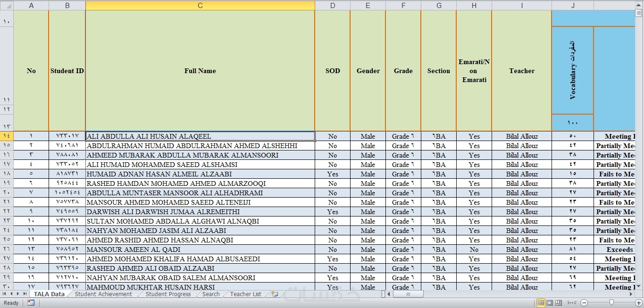644x308 pixels.
Task: Select cell NAHYAN MUBARAK OBAID SALEM ALMANSOORI
Action: [200, 278]
